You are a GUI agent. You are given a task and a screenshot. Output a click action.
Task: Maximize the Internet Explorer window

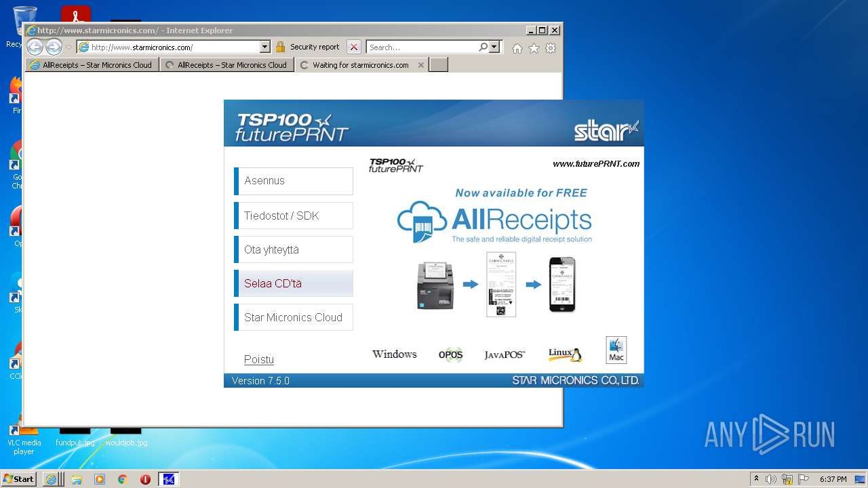click(x=542, y=30)
